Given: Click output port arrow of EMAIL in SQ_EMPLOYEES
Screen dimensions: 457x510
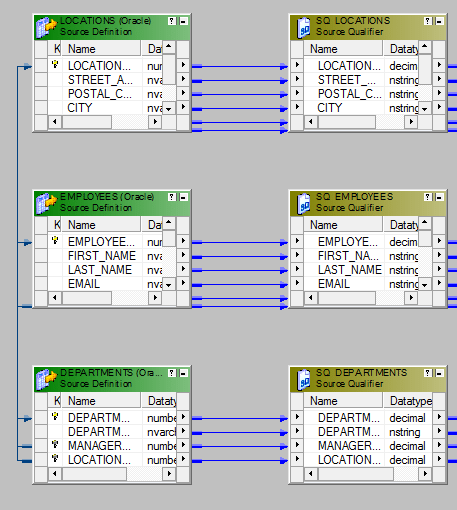Looking at the screenshot, I should (439, 283).
